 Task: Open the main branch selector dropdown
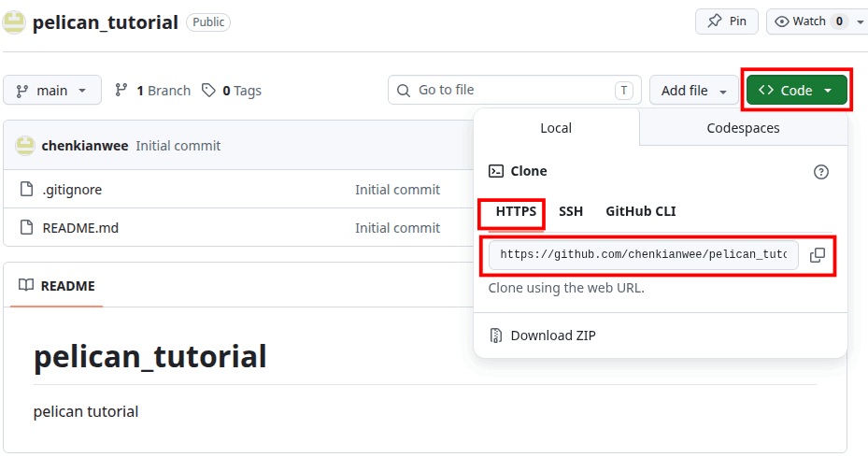[52, 91]
